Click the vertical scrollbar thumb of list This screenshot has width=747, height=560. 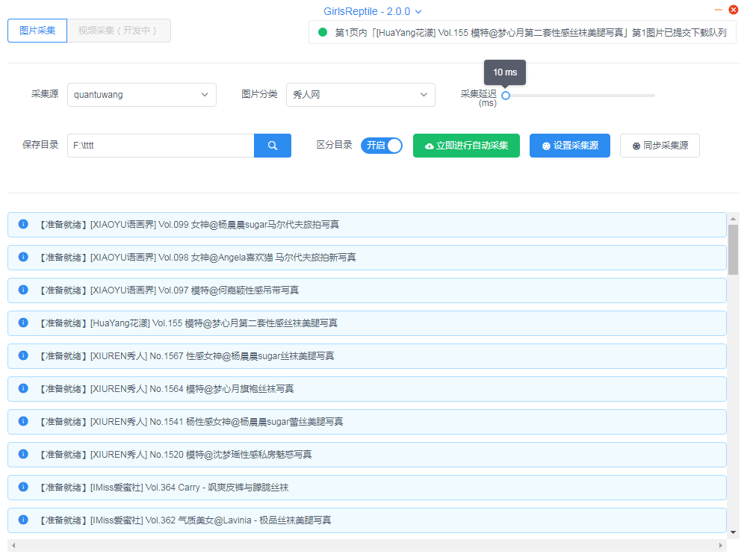pyautogui.click(x=734, y=250)
